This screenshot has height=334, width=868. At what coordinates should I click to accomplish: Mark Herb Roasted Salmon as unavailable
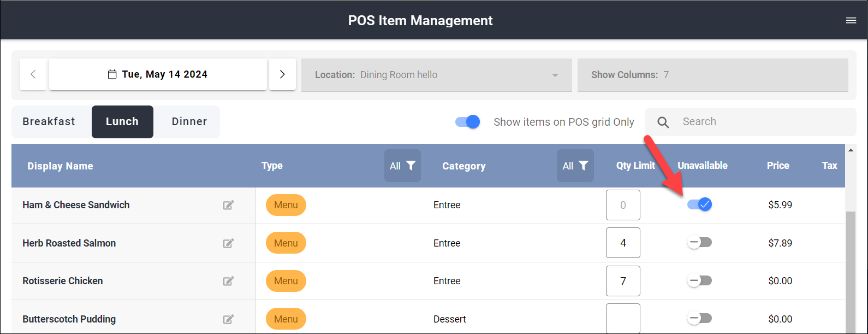699,242
